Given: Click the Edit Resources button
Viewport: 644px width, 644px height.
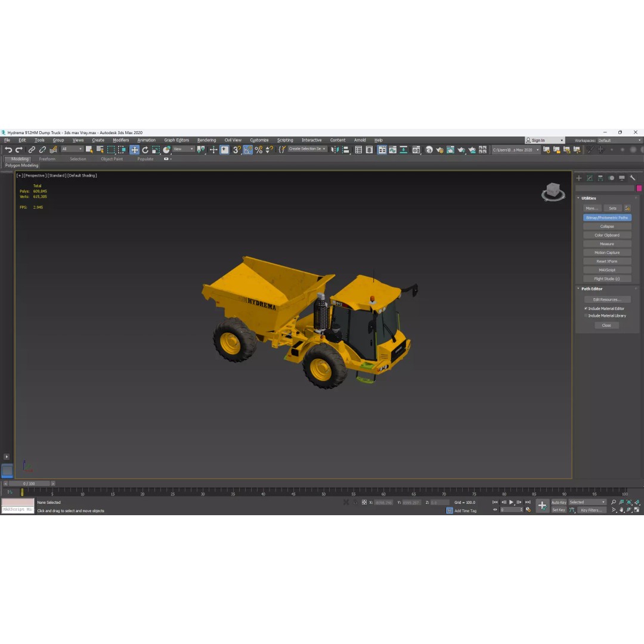Looking at the screenshot, I should tap(607, 299).
